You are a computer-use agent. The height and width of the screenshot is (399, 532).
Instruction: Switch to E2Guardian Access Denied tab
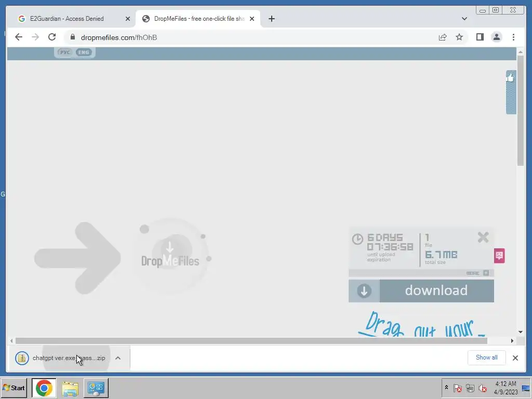(67, 19)
